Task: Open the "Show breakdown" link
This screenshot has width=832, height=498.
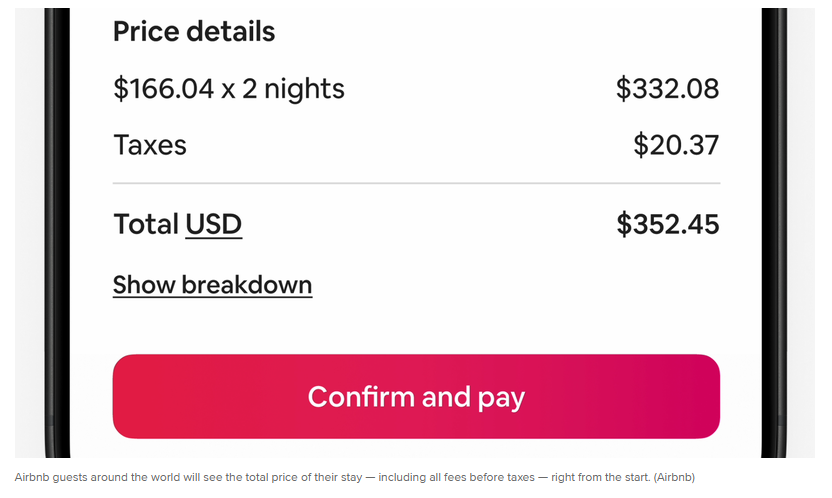Action: [x=212, y=285]
